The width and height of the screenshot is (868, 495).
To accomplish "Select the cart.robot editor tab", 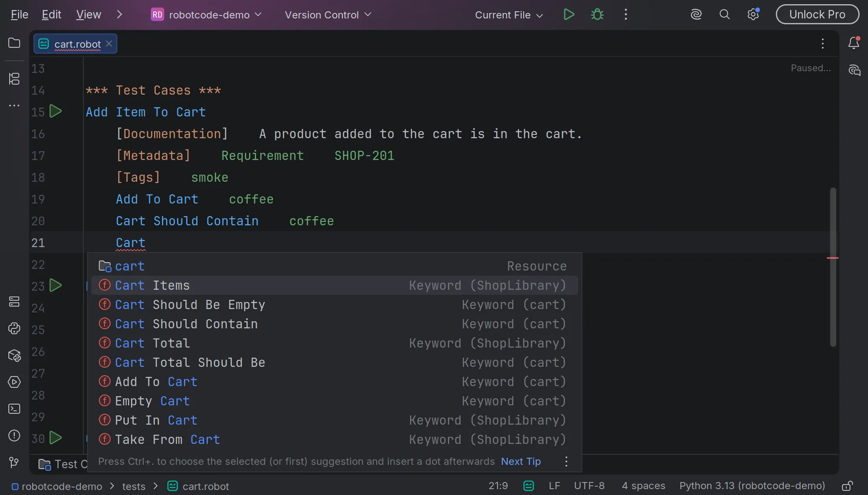I will pyautogui.click(x=75, y=44).
